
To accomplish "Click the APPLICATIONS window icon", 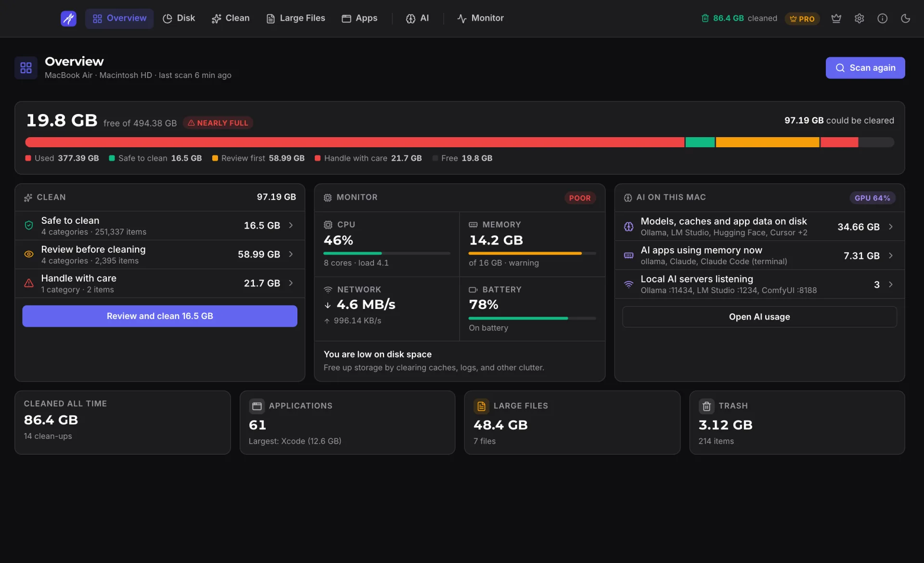I will click(257, 406).
